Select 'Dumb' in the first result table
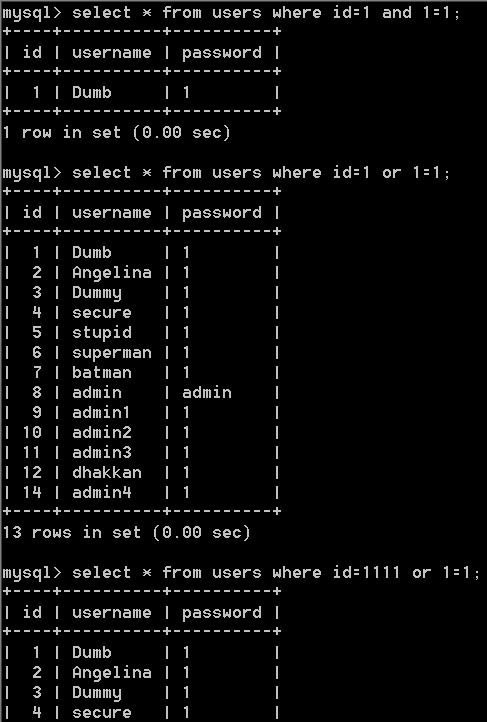The image size is (487, 722). point(92,93)
